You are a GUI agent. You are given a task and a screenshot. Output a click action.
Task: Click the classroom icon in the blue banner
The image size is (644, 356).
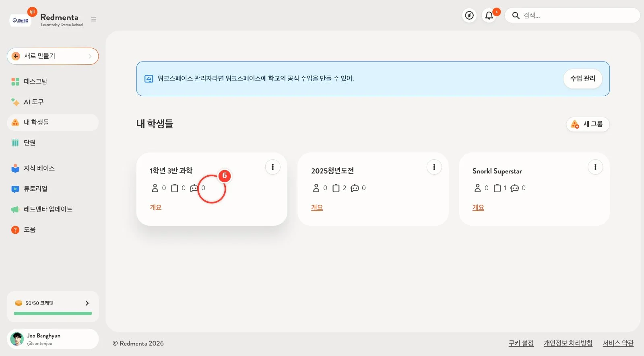(149, 79)
